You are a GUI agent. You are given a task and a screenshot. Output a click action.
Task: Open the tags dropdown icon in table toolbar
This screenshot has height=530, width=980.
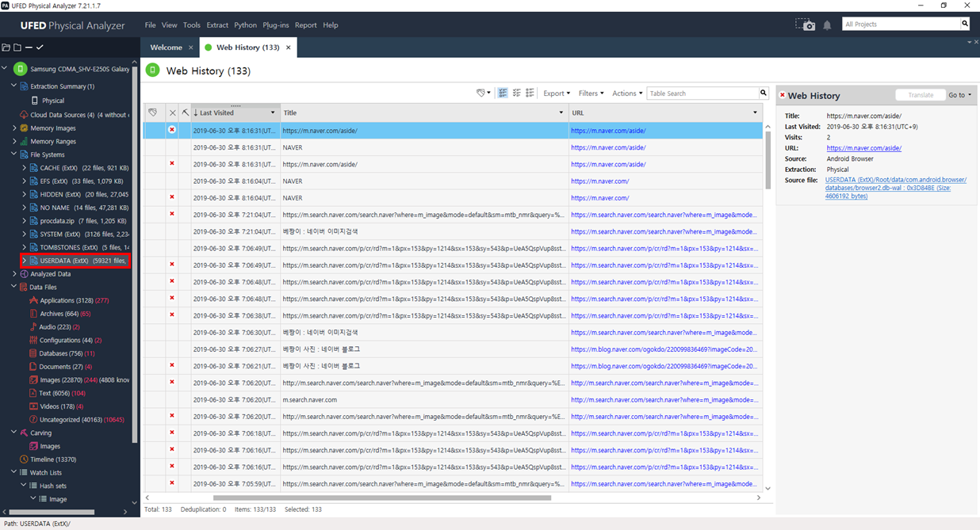coord(483,93)
